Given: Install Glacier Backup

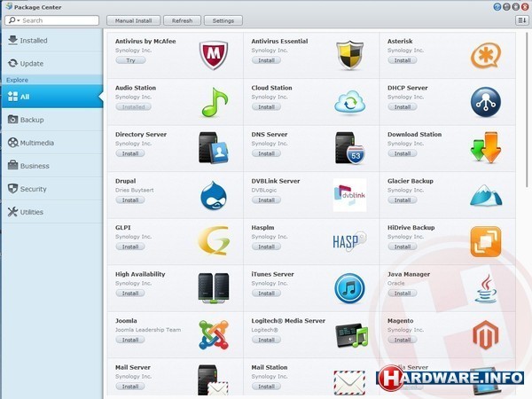Looking at the screenshot, I should [403, 200].
